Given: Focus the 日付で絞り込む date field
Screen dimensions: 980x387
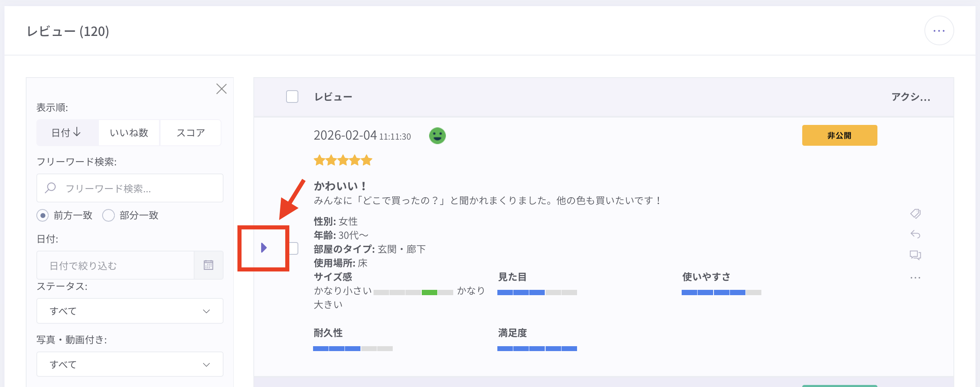Looking at the screenshot, I should tap(115, 265).
